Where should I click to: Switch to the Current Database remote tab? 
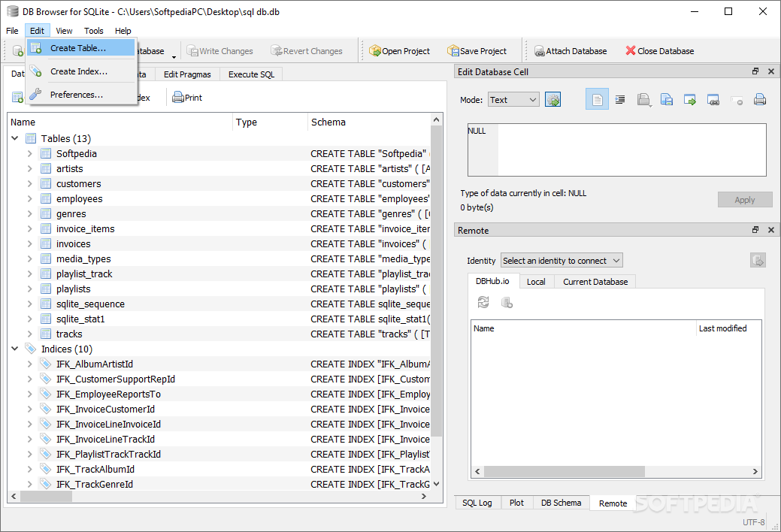[595, 282]
